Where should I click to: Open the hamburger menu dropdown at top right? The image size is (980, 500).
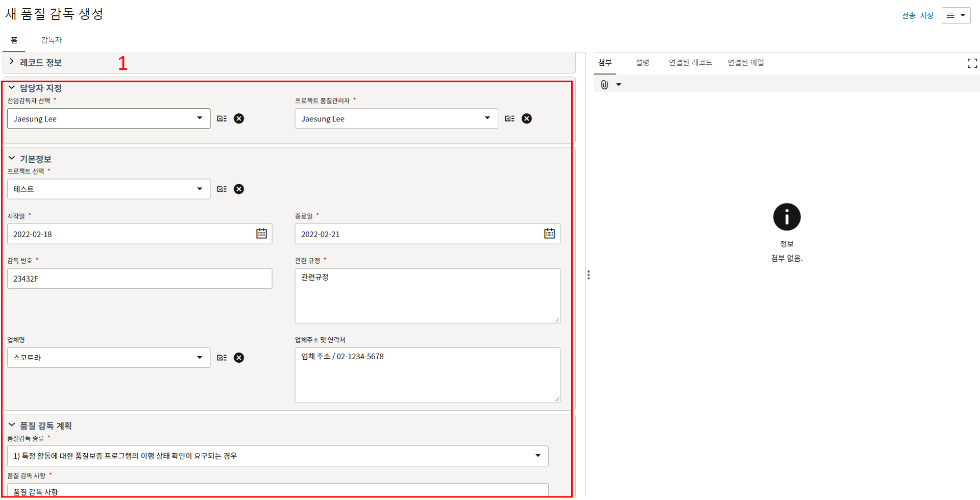coord(955,15)
